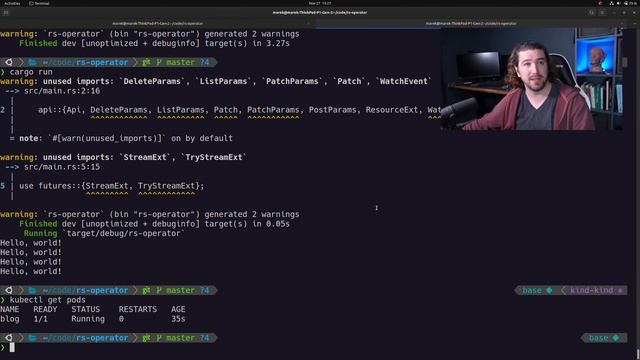The width and height of the screenshot is (640, 360).
Task: Click the 'src/main.rs:5:15' path
Action: coord(62,167)
